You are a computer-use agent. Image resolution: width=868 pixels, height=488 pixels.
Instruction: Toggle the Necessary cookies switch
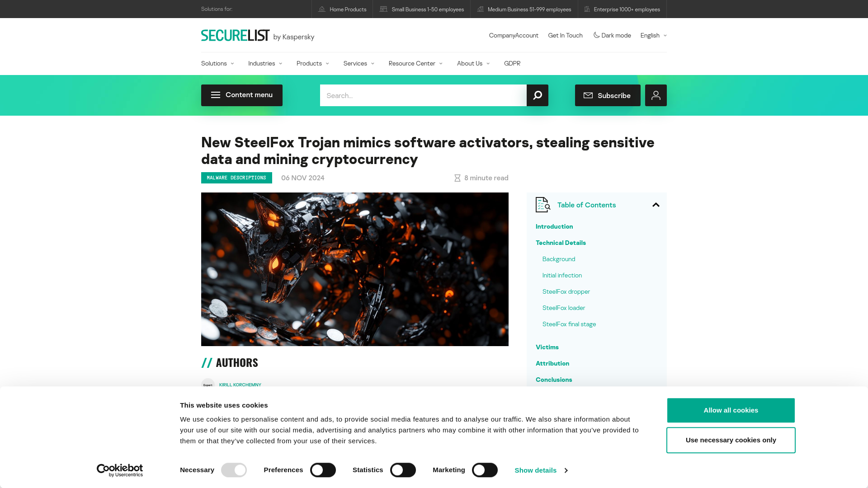(234, 470)
